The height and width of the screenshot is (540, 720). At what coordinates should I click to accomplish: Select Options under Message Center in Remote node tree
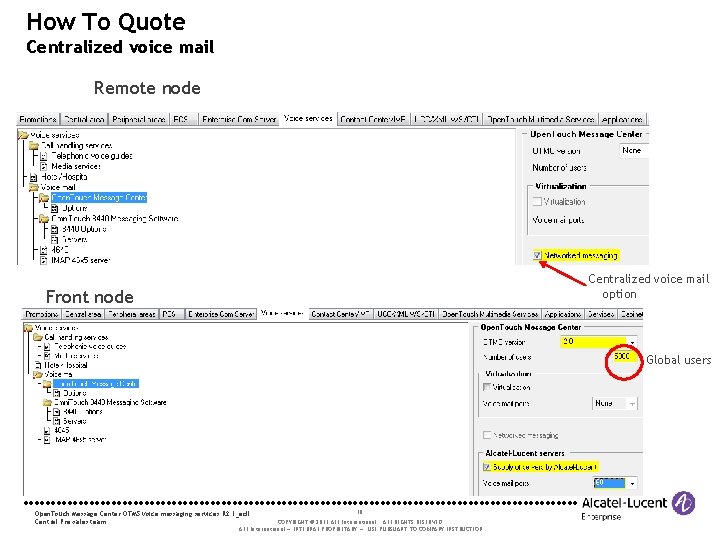pyautogui.click(x=69, y=208)
